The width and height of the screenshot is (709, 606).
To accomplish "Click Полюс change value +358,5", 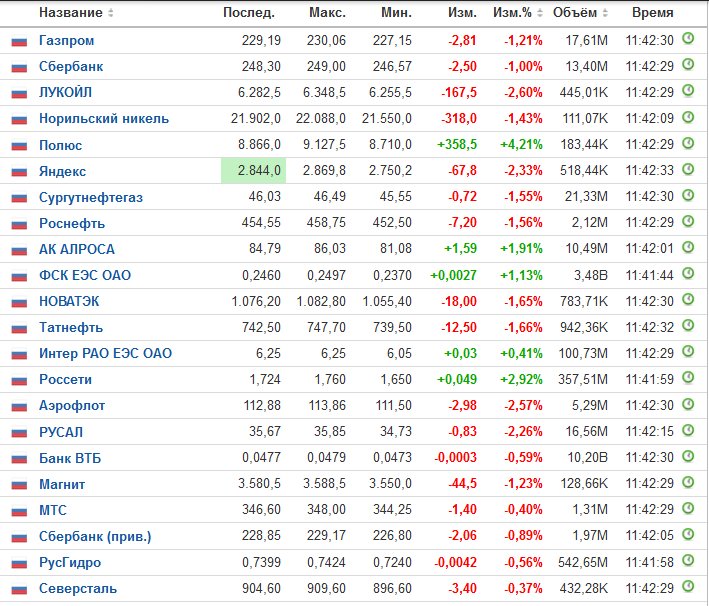I will pyautogui.click(x=457, y=145).
